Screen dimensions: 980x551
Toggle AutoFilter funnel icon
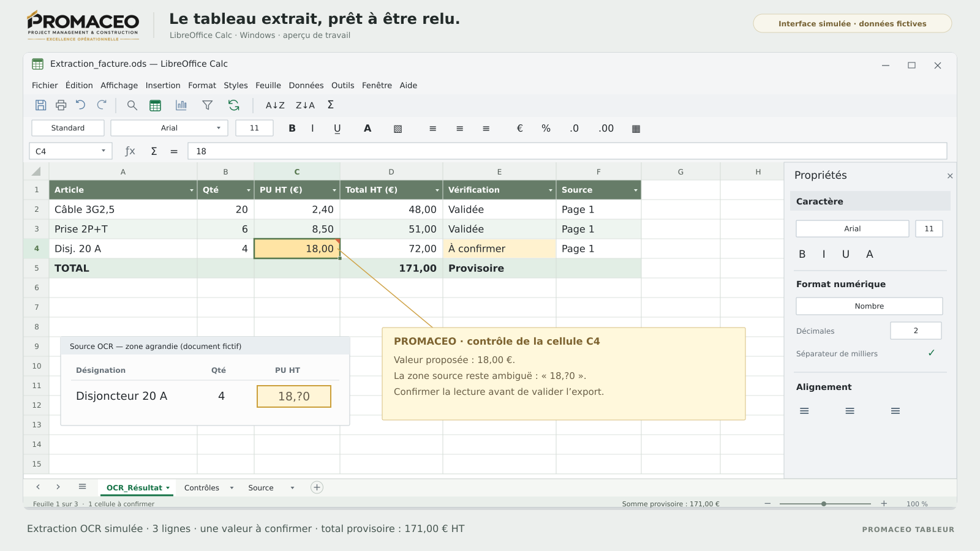point(208,105)
